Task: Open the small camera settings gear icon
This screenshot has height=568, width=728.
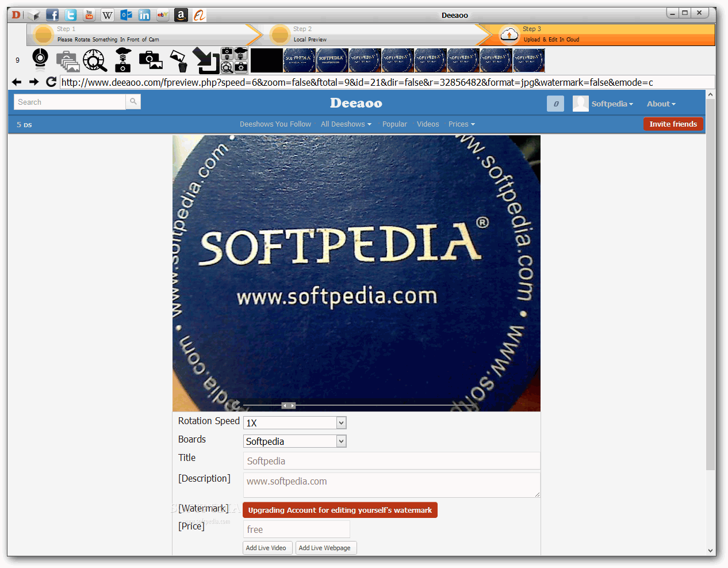Action: [241, 67]
